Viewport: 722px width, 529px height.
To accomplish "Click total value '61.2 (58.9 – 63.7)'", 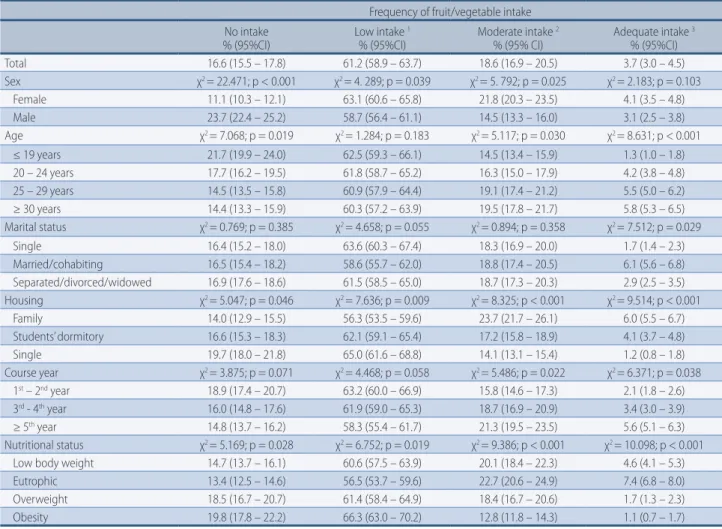I will tap(382, 63).
